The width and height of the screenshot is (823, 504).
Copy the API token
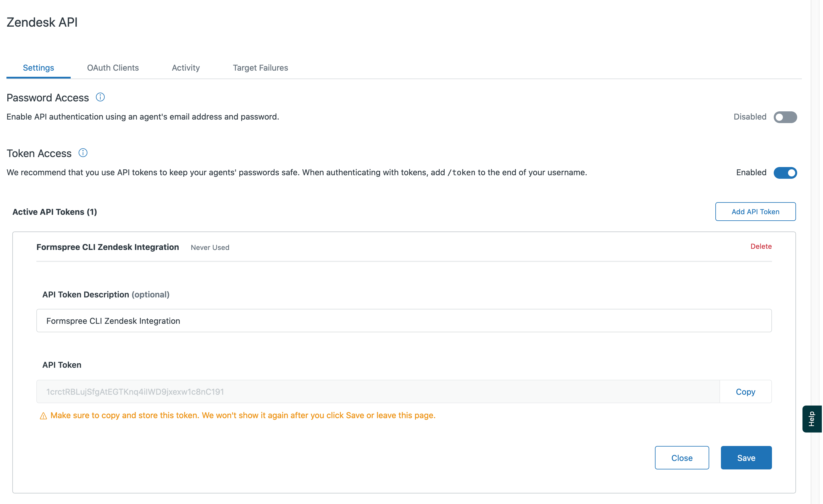click(x=745, y=391)
